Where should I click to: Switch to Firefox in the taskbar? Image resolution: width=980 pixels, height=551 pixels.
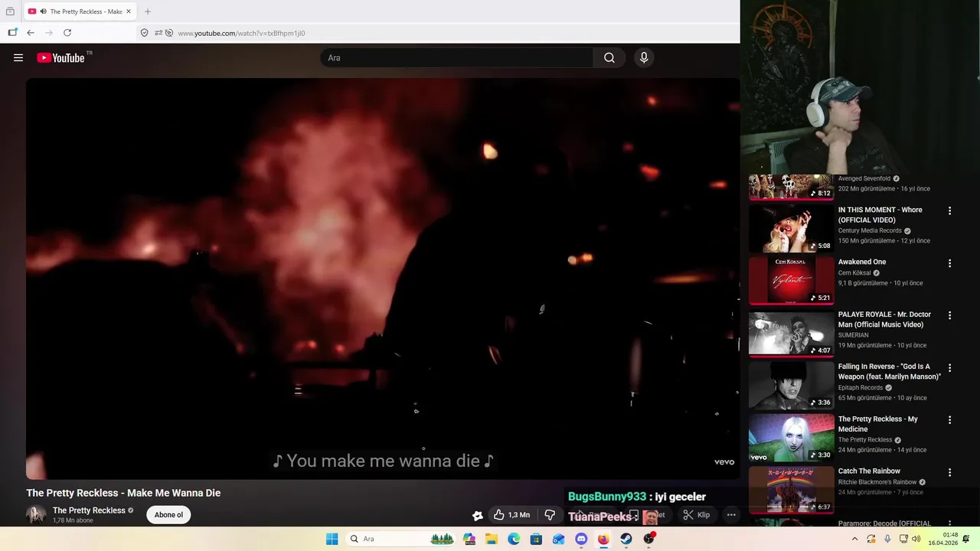click(603, 539)
